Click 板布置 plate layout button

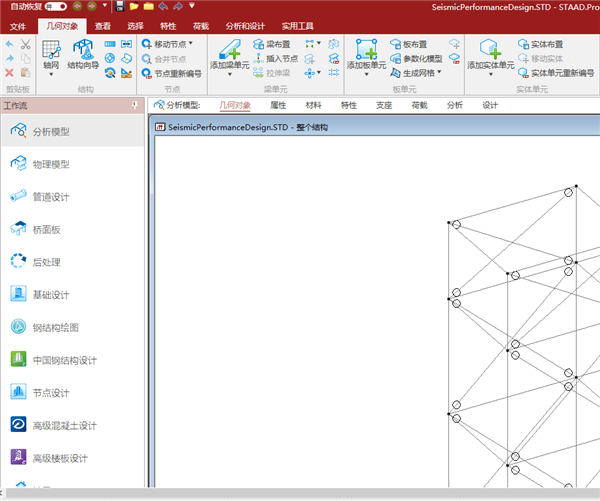tap(408, 44)
